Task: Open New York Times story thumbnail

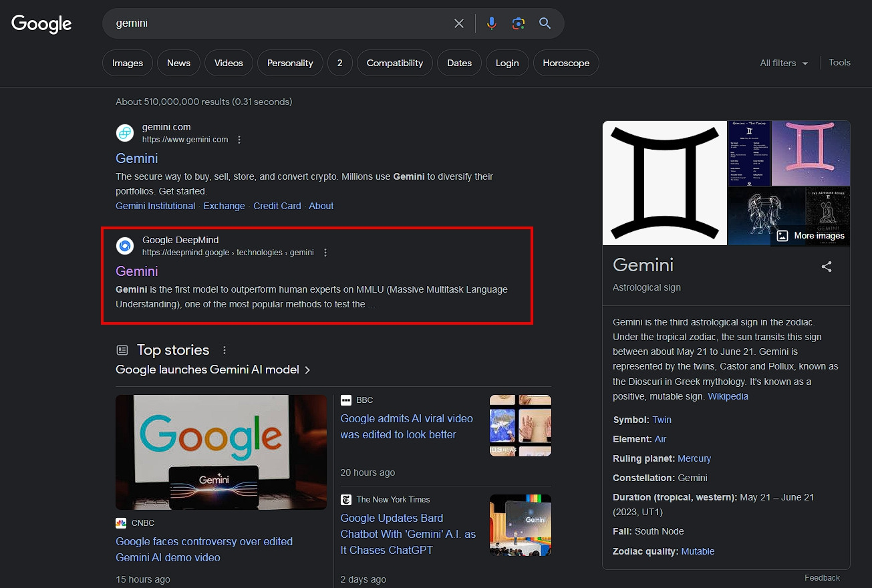Action: 521,525
